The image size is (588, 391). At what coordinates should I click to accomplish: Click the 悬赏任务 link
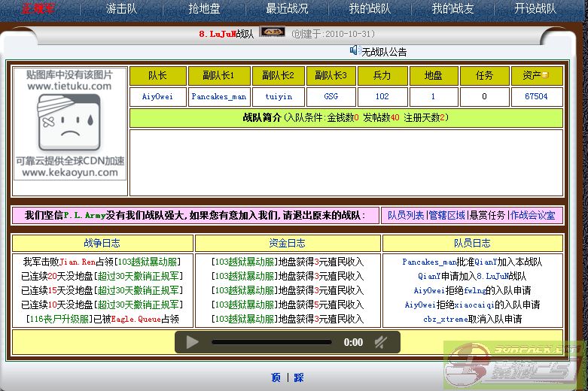click(x=487, y=215)
